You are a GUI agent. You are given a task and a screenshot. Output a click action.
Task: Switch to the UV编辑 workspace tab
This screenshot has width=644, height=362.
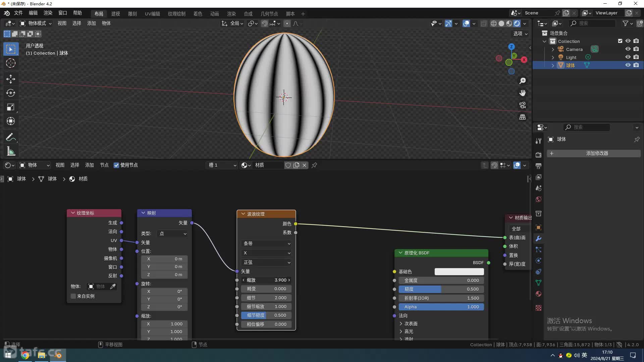point(152,14)
